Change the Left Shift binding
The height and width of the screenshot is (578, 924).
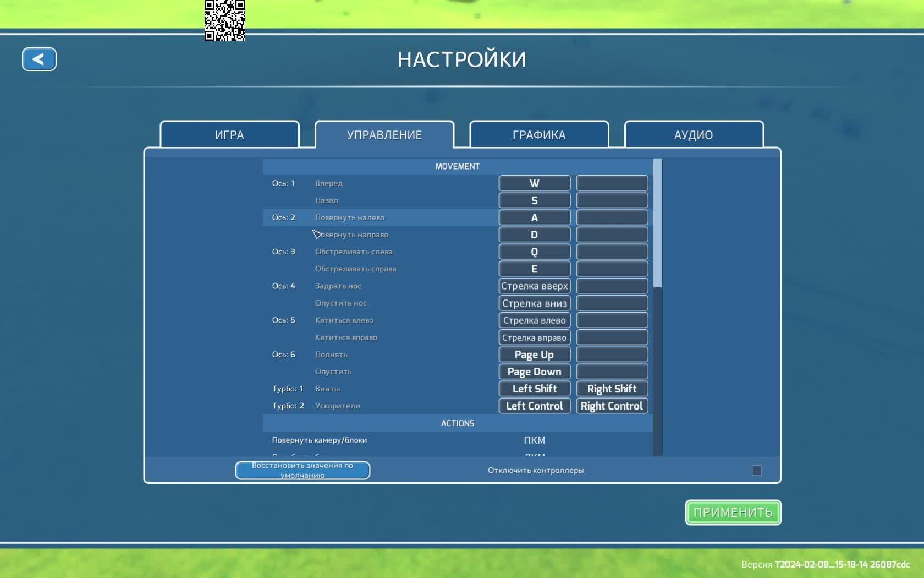pos(535,389)
